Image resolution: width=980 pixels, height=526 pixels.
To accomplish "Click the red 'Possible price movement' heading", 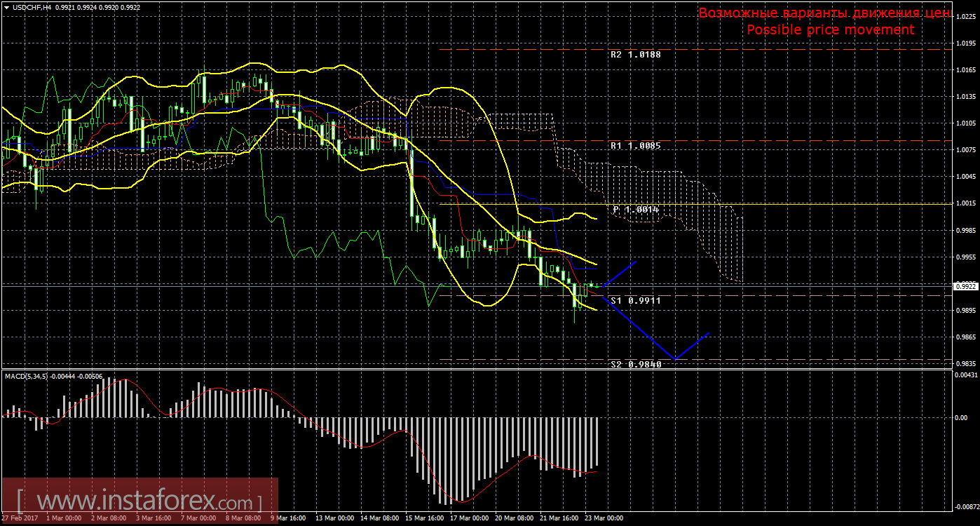I will [x=830, y=29].
